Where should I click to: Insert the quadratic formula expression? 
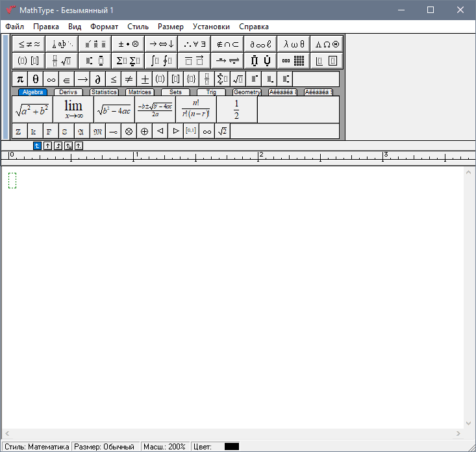point(155,110)
